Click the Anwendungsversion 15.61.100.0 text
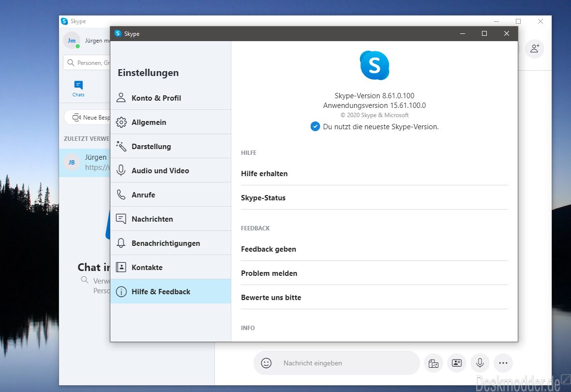571x392 pixels. (375, 106)
